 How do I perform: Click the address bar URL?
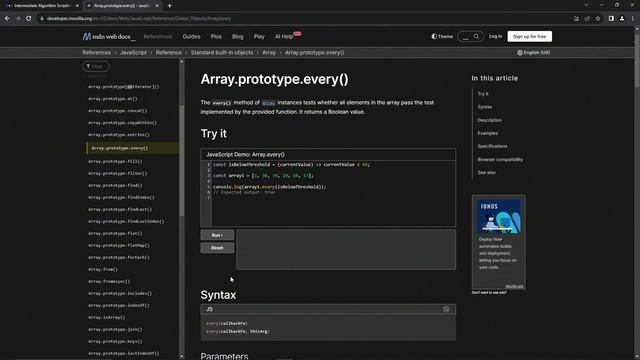click(139, 18)
